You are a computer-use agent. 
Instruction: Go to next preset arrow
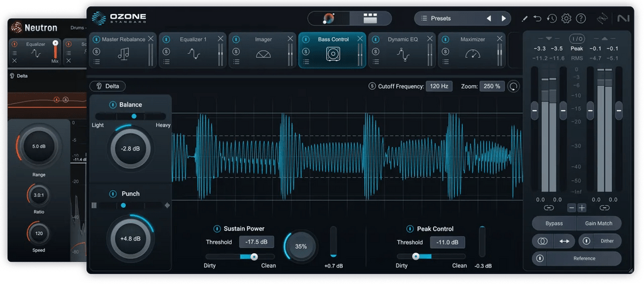coord(504,18)
